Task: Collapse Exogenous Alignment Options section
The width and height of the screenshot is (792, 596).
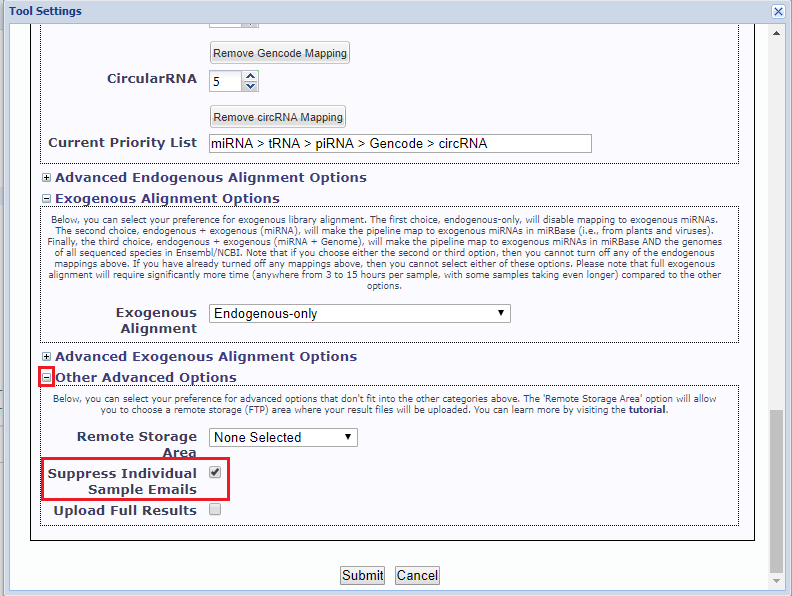Action: [x=46, y=199]
